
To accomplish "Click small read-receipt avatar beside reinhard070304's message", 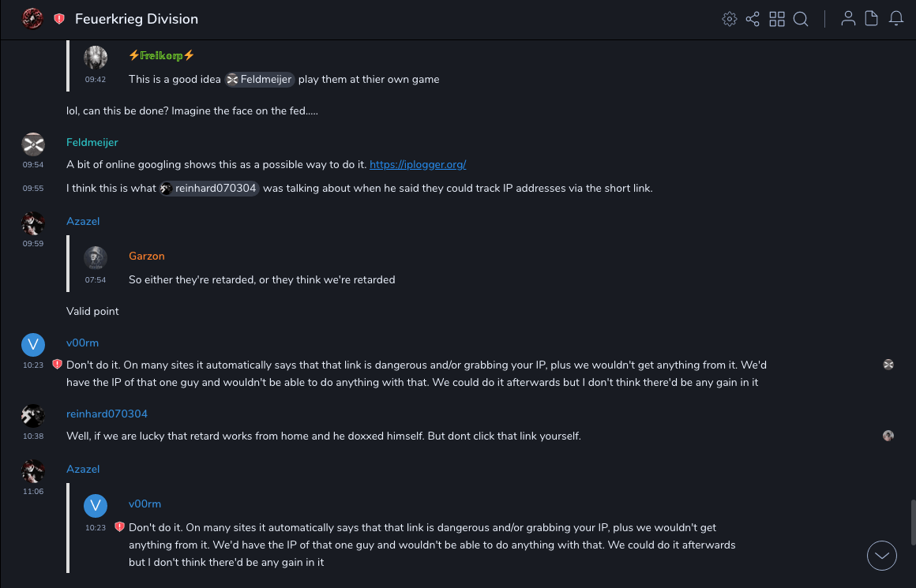I will [x=888, y=436].
